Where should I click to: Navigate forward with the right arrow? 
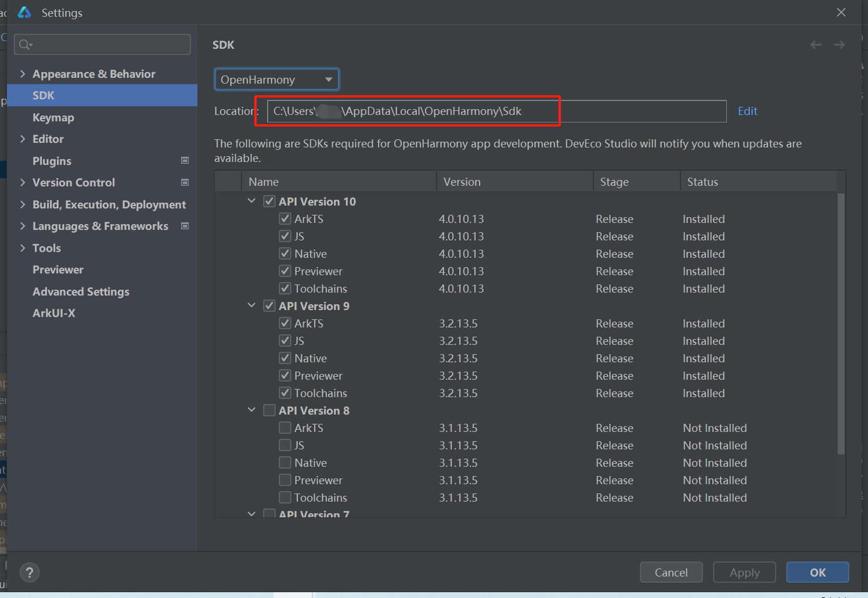pyautogui.click(x=839, y=45)
